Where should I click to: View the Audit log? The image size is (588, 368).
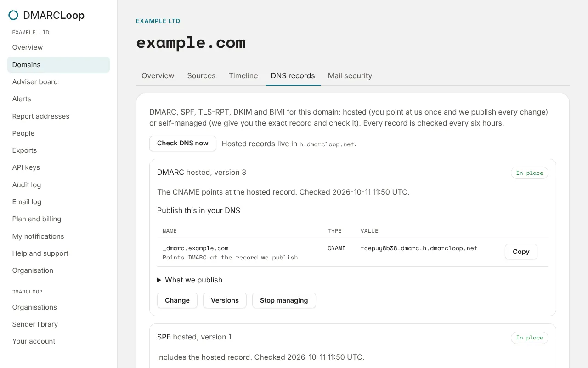[58, 185]
